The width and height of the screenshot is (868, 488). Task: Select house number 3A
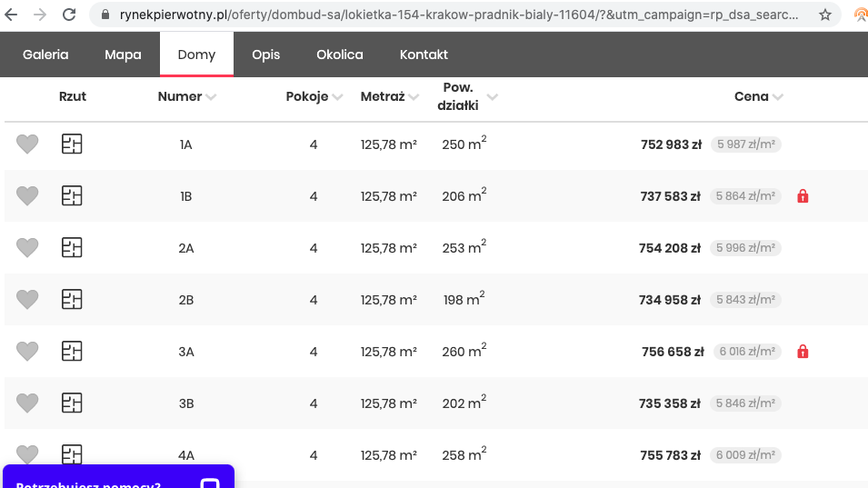pyautogui.click(x=186, y=352)
